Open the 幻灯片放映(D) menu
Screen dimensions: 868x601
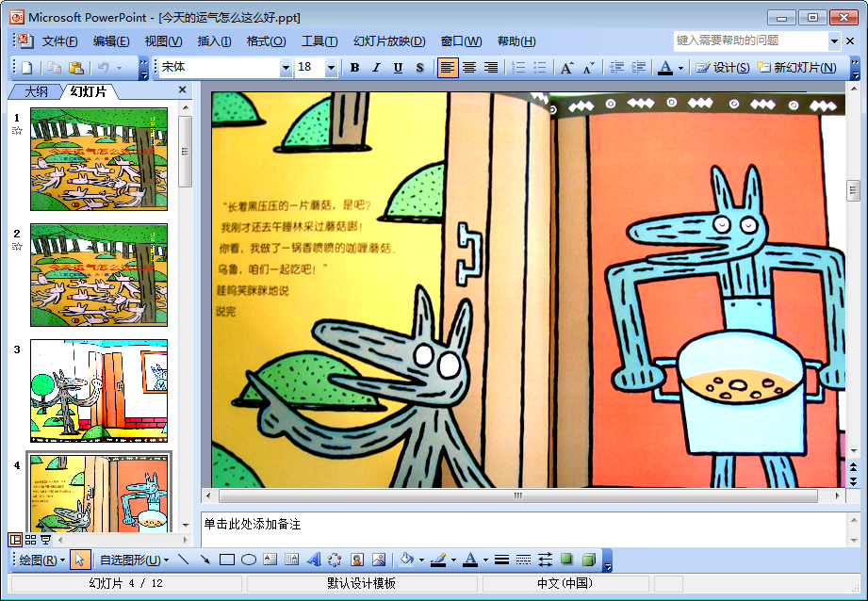(x=389, y=41)
